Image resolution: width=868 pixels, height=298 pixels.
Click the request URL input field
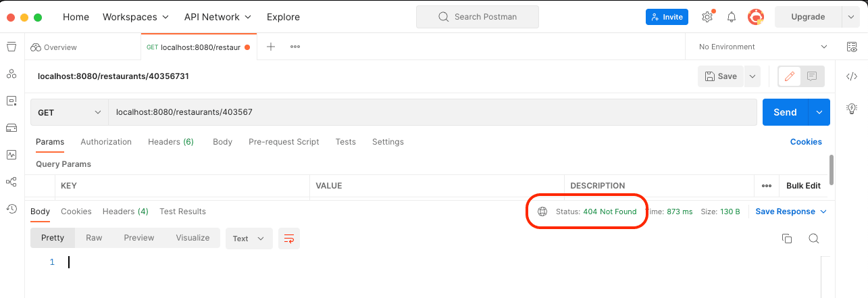432,112
